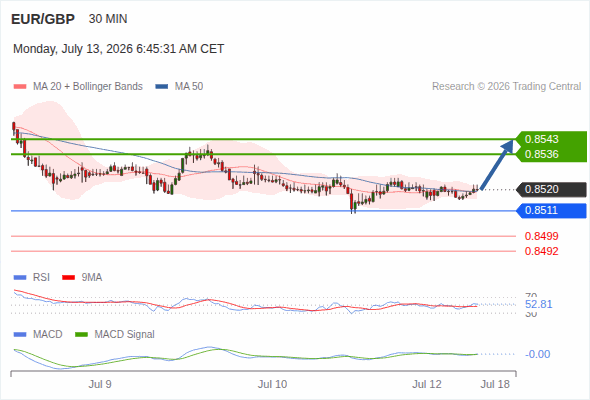This screenshot has height=400, width=590.
Task: Click the 0.8520 current price tag
Action: [552, 189]
